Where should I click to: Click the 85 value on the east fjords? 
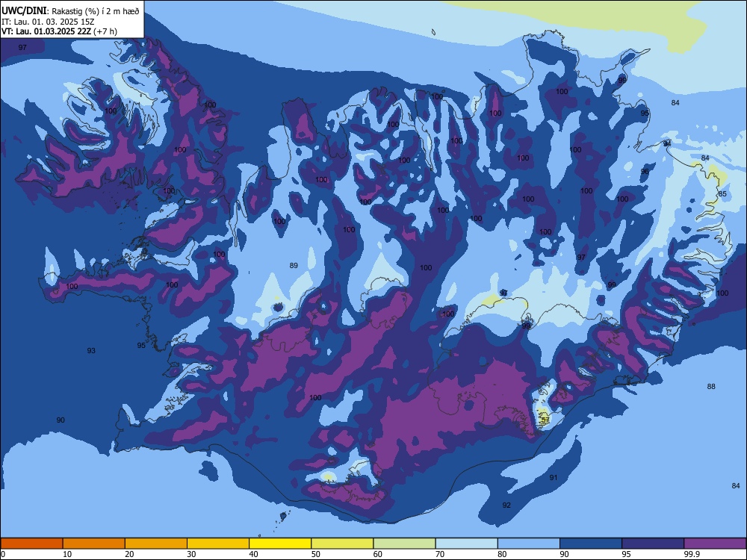coord(722,194)
